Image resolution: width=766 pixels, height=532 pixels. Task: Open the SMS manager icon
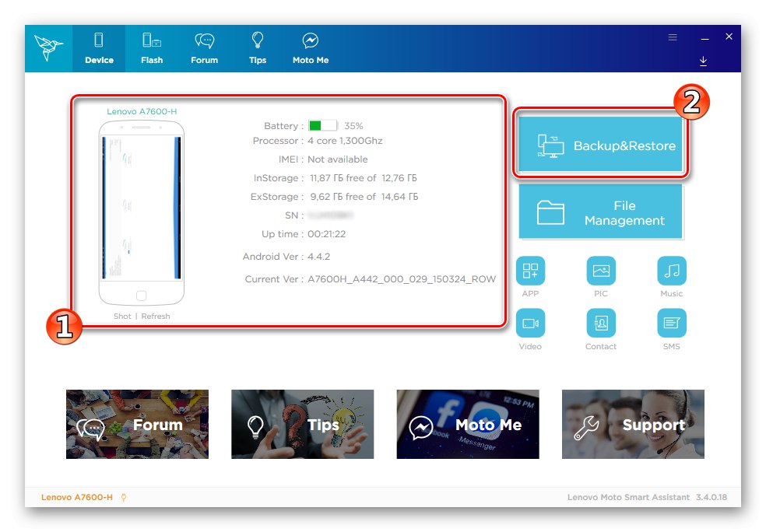pyautogui.click(x=672, y=323)
